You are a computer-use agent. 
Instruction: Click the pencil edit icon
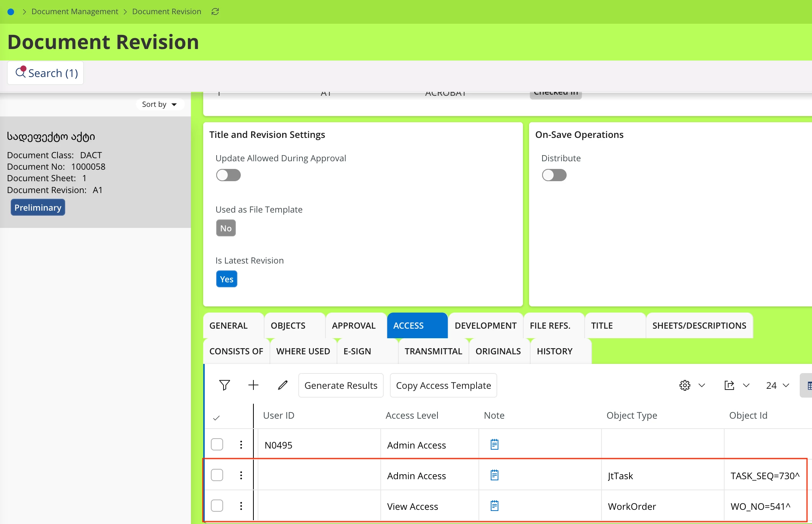point(283,385)
